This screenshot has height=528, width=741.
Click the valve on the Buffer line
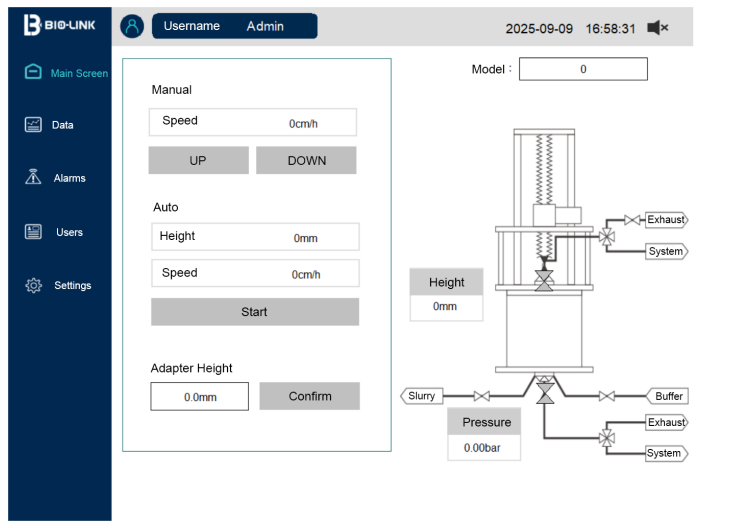coord(607,396)
